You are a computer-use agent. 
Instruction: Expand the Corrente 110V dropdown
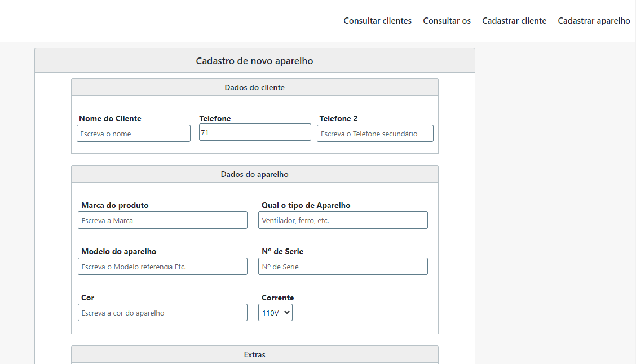(x=275, y=313)
